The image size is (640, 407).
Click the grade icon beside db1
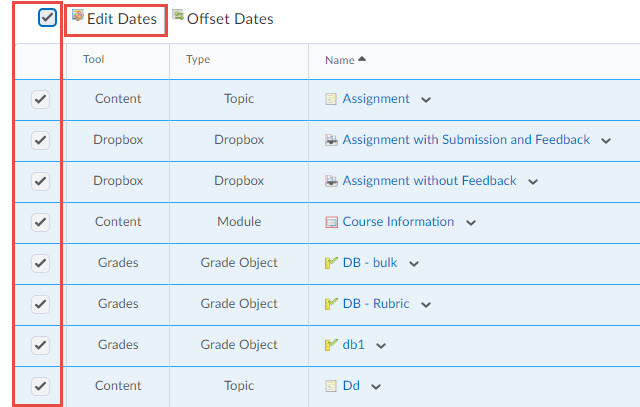332,345
